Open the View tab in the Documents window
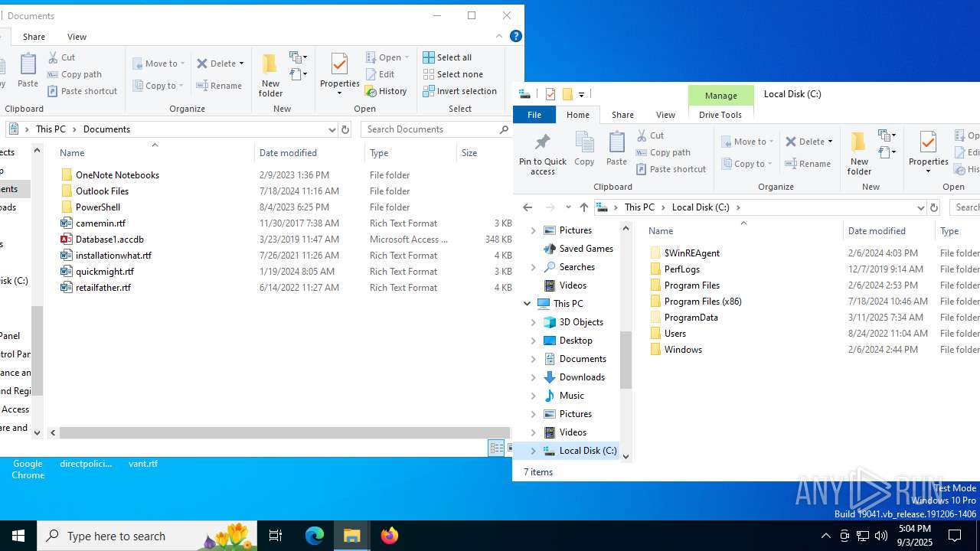 click(x=77, y=37)
